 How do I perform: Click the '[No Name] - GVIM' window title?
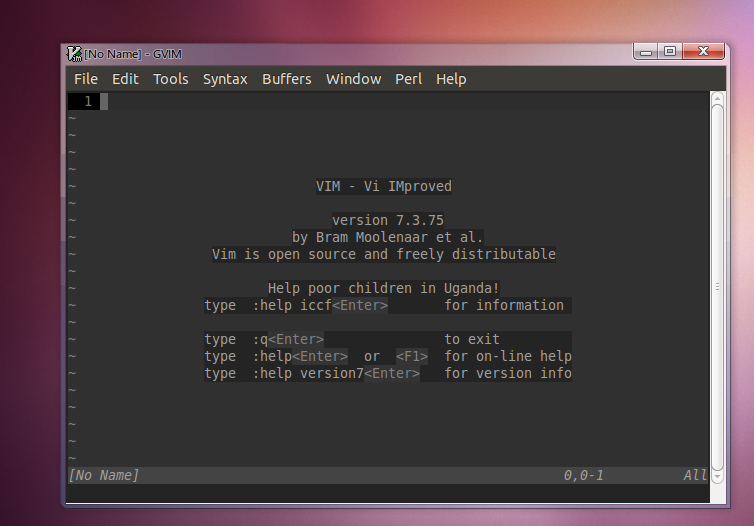click(x=133, y=54)
